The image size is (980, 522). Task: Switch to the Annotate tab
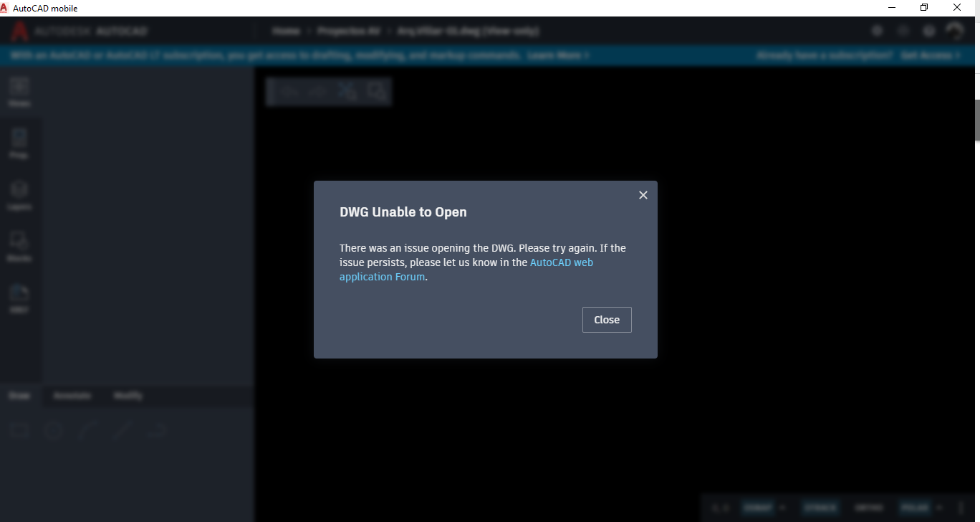click(x=72, y=396)
